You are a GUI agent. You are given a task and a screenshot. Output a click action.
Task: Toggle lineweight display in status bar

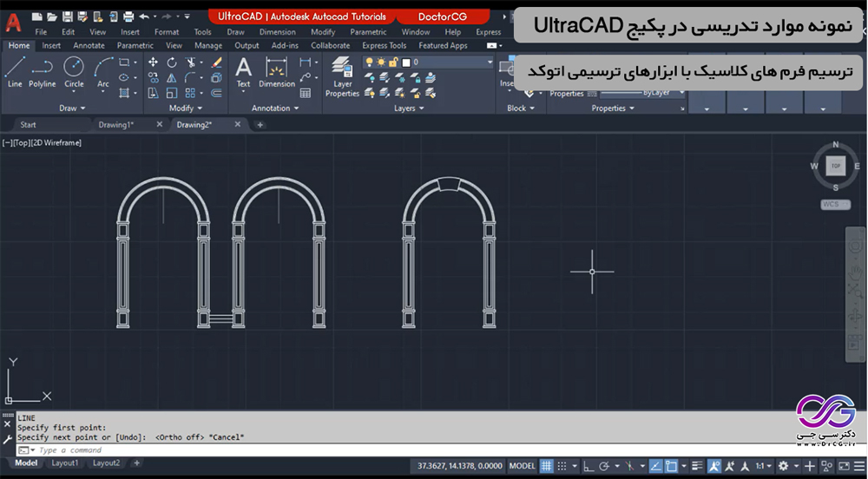pyautogui.click(x=698, y=466)
